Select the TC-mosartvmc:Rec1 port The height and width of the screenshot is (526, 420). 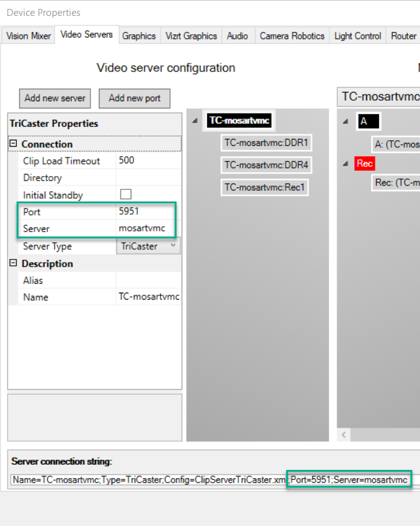click(264, 187)
